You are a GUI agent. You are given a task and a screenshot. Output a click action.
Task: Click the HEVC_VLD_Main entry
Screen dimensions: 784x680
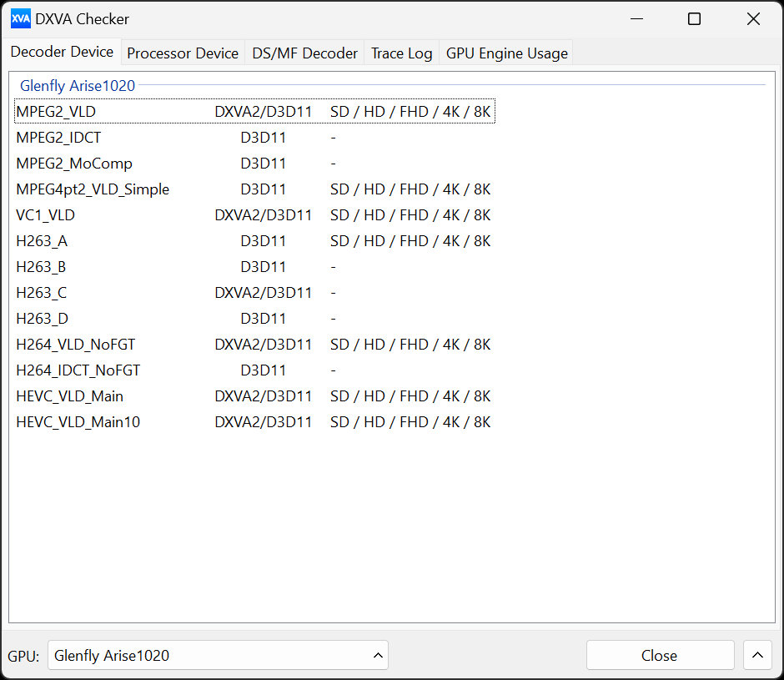pos(70,396)
